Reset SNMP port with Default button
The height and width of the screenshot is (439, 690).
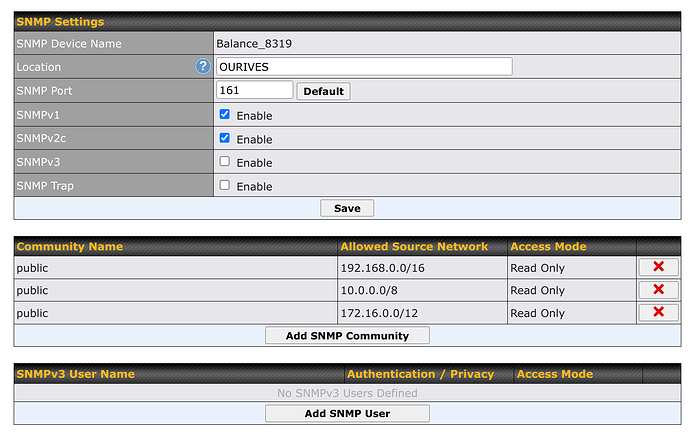click(323, 91)
